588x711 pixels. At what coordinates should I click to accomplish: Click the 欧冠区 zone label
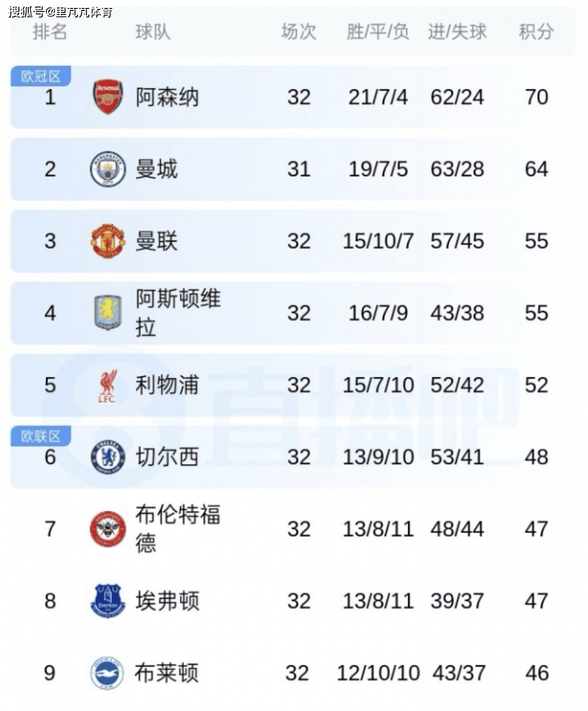[x=41, y=76]
